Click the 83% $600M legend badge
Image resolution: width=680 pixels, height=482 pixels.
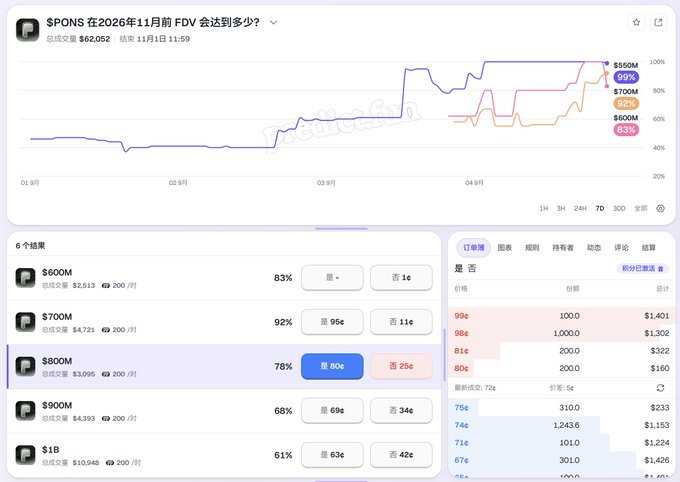pyautogui.click(x=626, y=129)
